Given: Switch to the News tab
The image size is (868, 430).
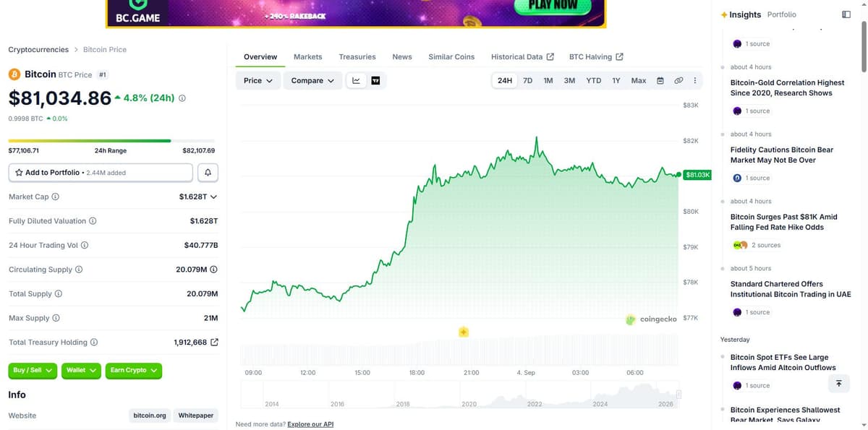Looking at the screenshot, I should 402,56.
